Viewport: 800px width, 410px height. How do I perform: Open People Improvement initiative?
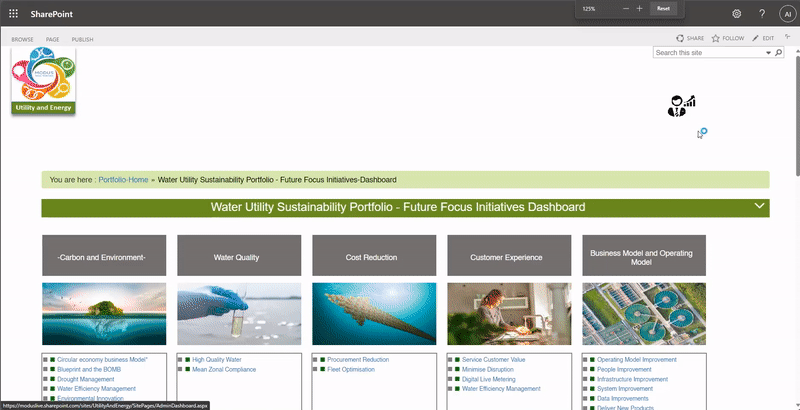(624, 369)
